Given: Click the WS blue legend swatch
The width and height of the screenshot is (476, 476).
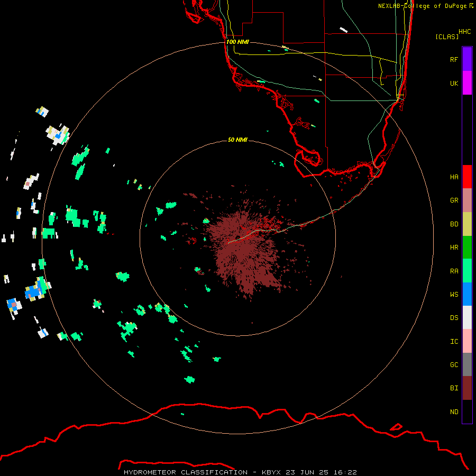Looking at the screenshot, I should 467,294.
